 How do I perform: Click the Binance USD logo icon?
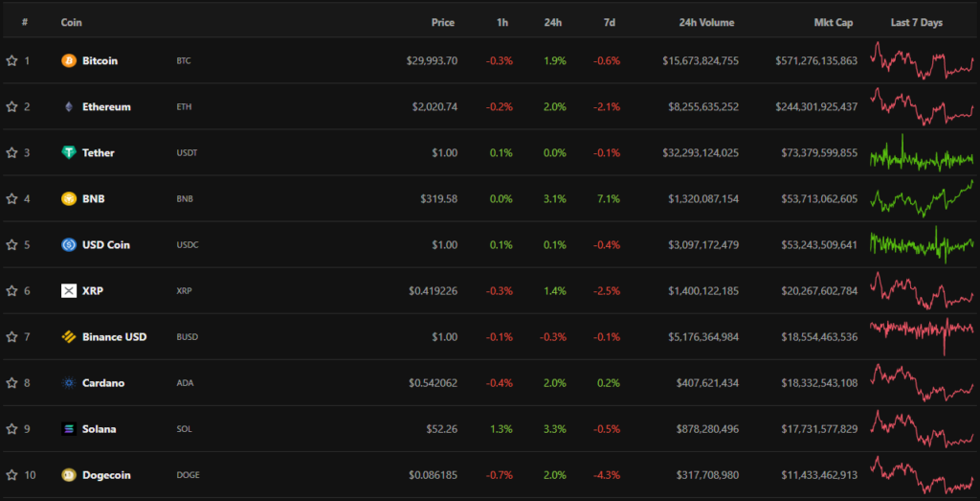(x=69, y=337)
